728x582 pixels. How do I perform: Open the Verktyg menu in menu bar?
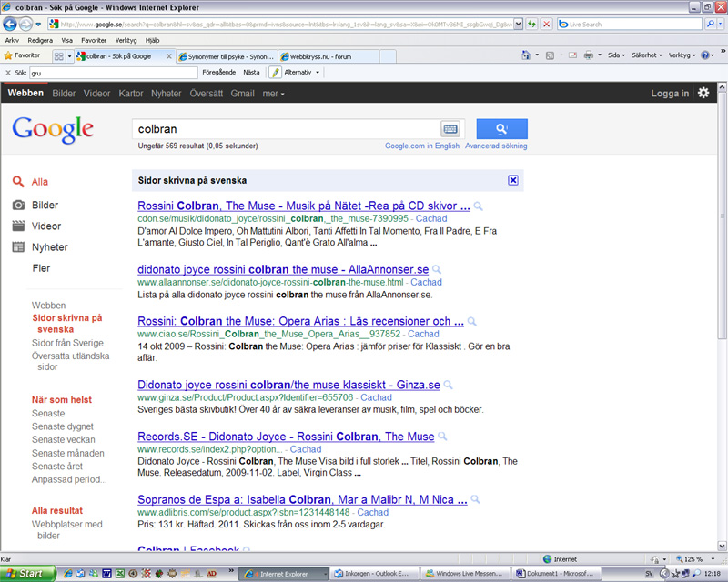(126, 41)
